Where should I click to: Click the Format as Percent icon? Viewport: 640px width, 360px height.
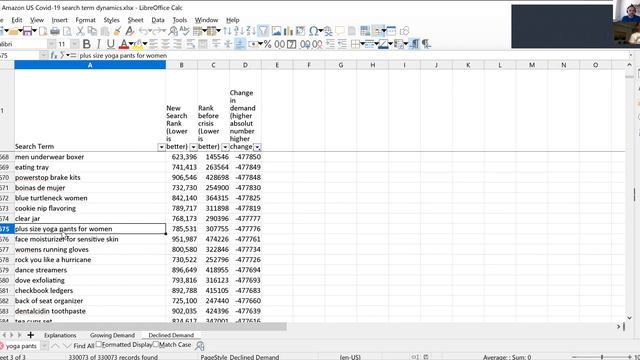267,44
